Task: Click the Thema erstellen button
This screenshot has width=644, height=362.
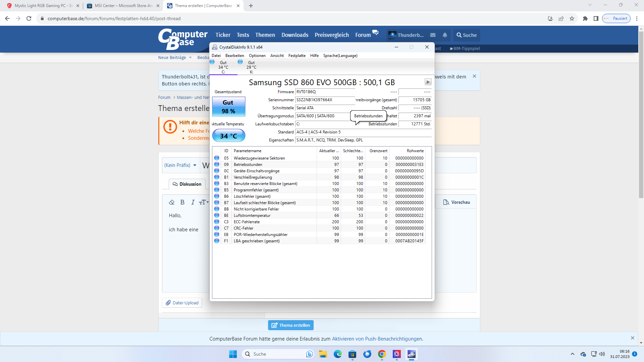Action: click(291, 325)
